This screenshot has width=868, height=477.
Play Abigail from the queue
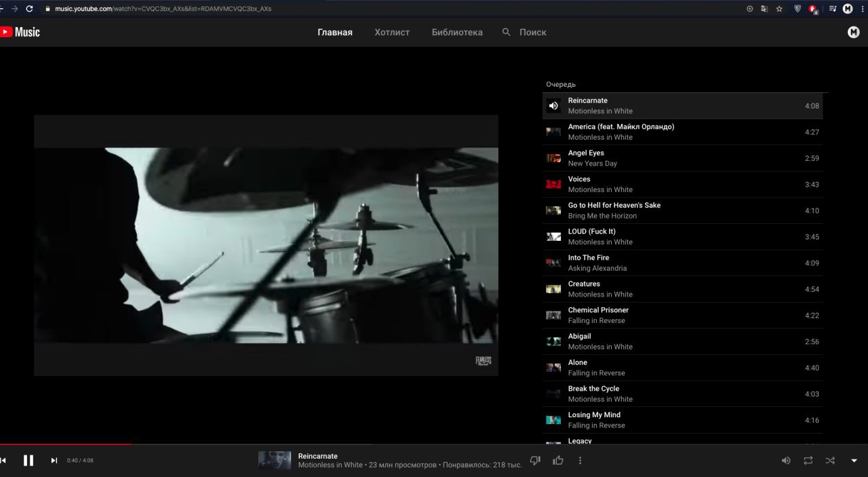[x=682, y=341]
